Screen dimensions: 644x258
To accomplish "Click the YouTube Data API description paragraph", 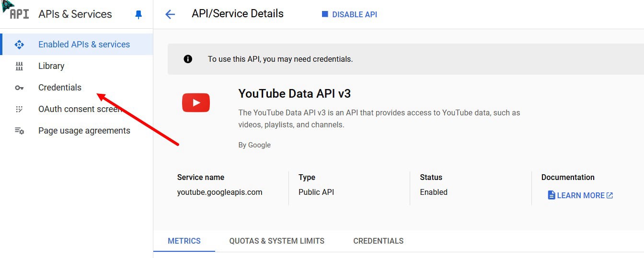I will pos(379,119).
